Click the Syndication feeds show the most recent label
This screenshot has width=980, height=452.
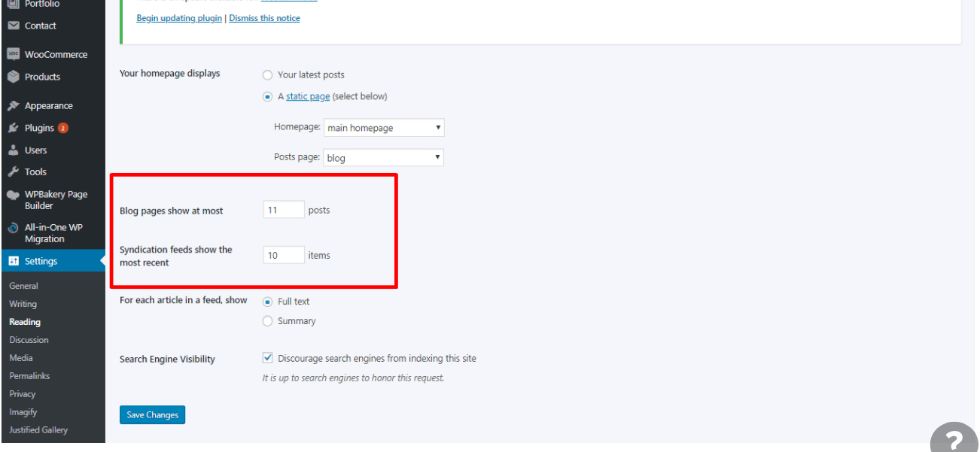pos(176,256)
